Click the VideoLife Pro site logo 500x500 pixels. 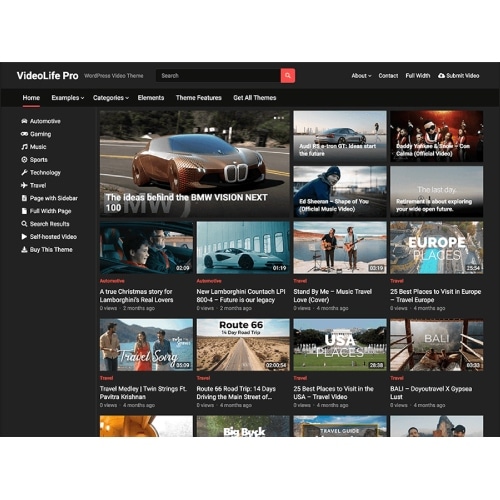pyautogui.click(x=48, y=76)
